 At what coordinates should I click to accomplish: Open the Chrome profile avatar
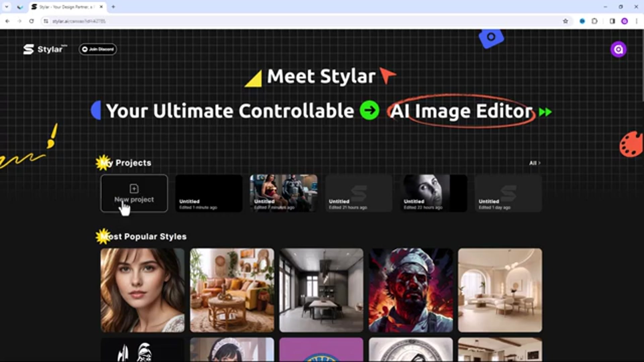tap(624, 21)
